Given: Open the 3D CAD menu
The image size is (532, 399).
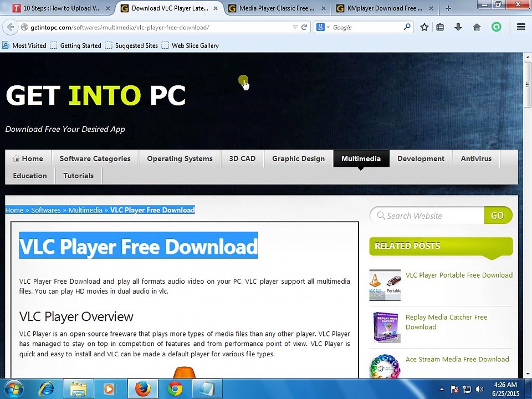Looking at the screenshot, I should pos(242,158).
